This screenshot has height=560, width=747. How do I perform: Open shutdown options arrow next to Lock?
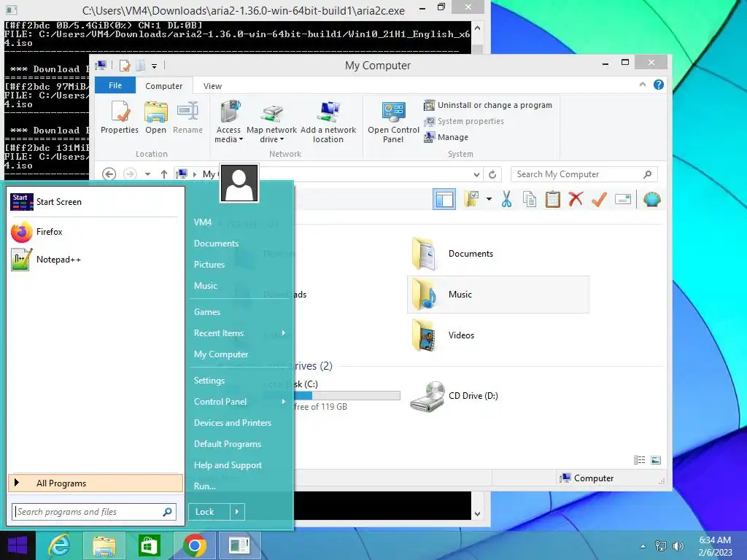coord(237,512)
